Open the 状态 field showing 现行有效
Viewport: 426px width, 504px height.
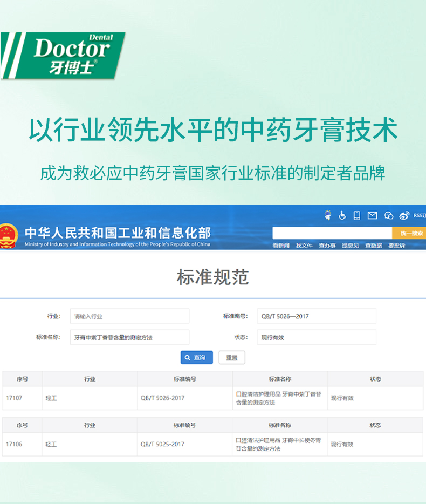(x=316, y=337)
